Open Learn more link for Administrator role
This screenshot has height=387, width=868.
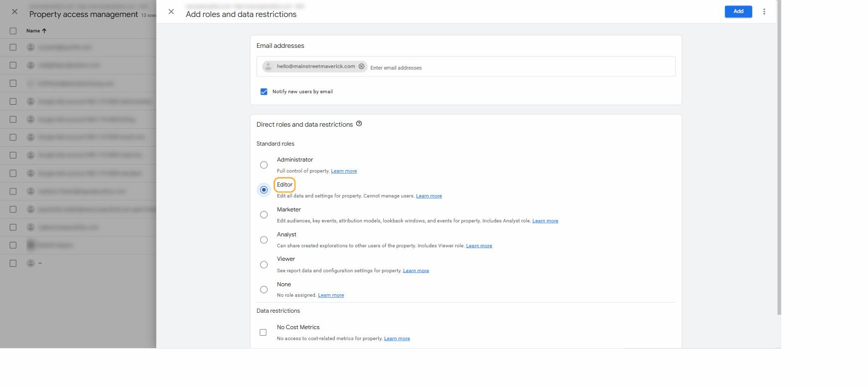(x=344, y=171)
